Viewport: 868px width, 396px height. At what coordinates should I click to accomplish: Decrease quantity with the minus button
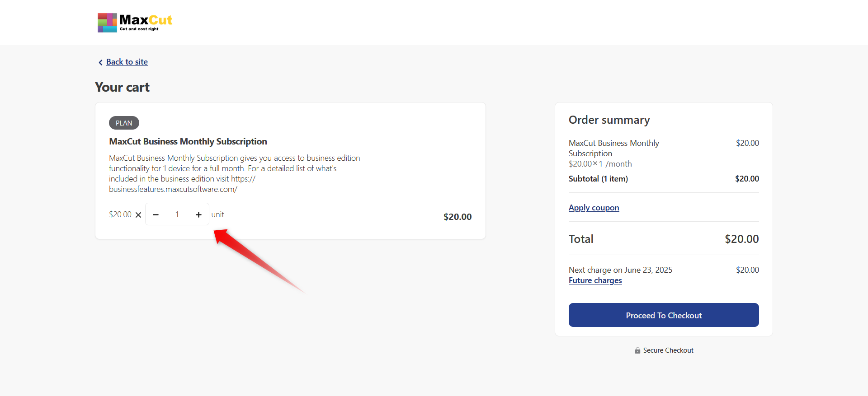[156, 214]
